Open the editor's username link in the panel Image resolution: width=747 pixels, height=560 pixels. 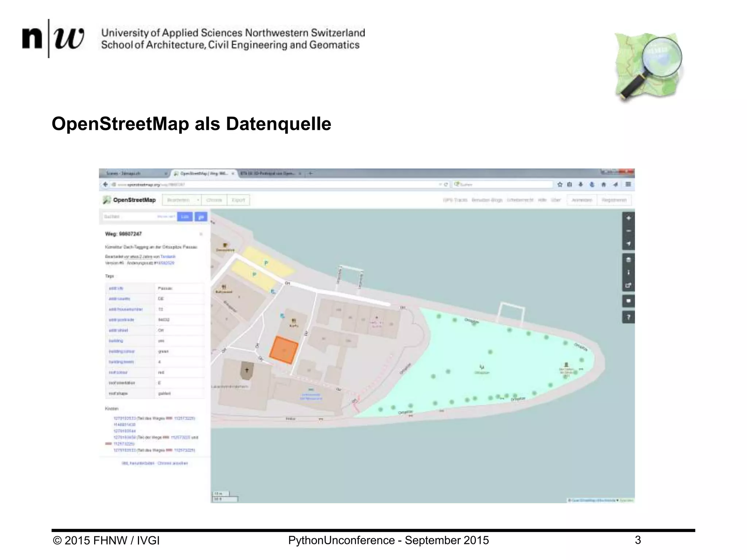[x=168, y=257]
